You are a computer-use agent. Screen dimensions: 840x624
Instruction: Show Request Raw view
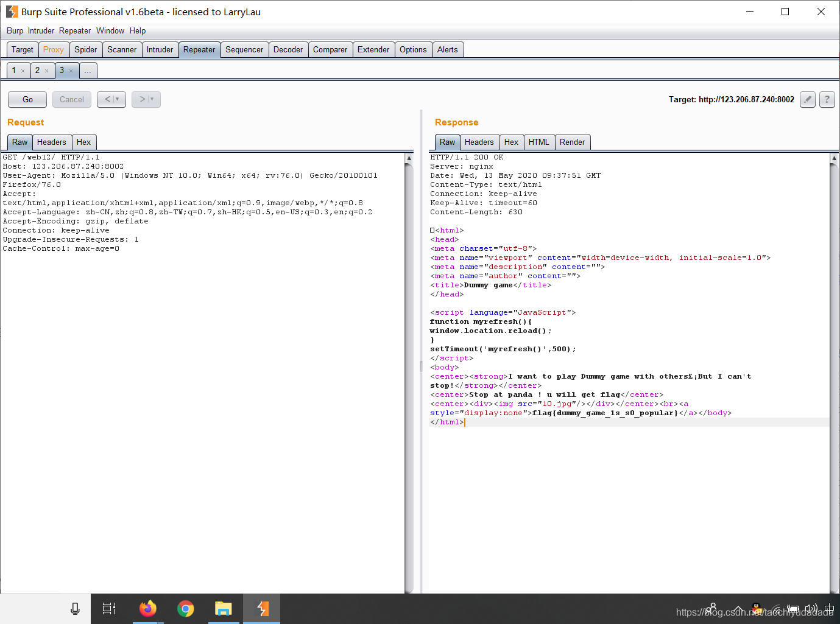coord(20,142)
